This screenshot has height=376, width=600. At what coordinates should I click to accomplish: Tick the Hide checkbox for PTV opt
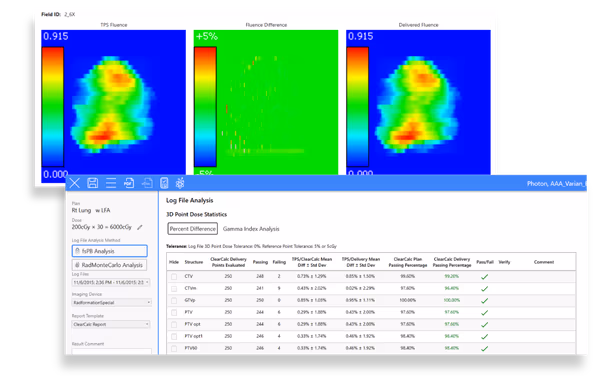tap(174, 324)
